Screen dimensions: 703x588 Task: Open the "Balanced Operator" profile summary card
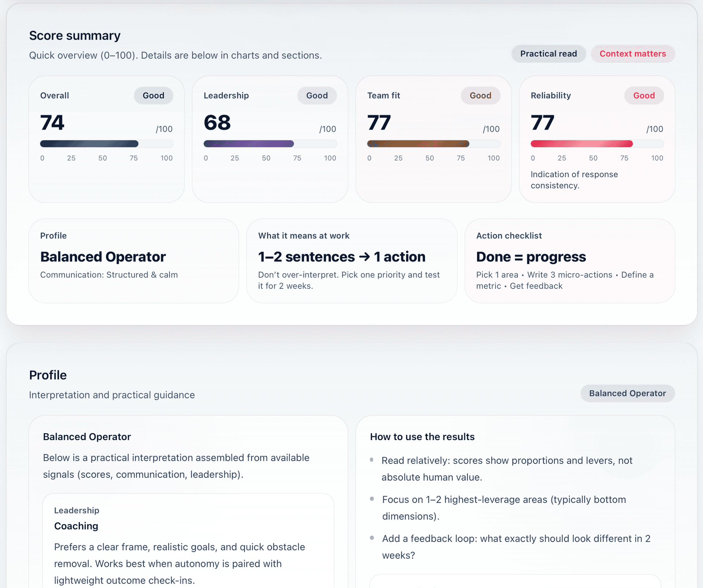(134, 261)
